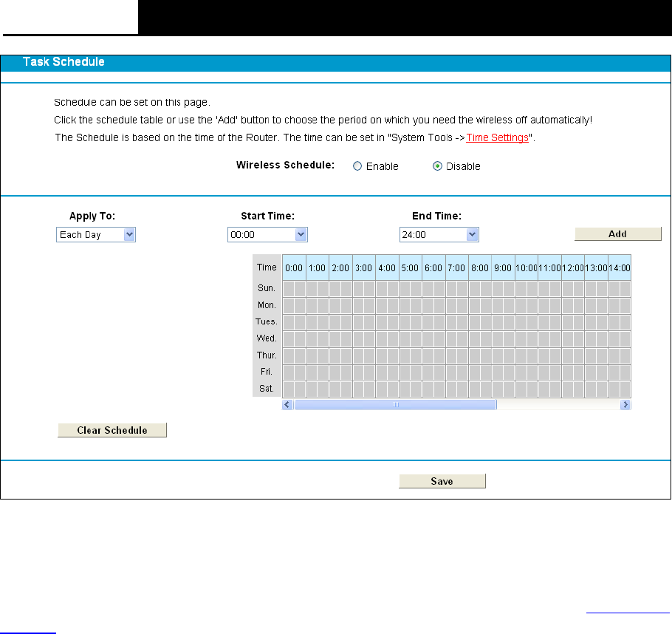672x634 pixels.
Task: Click the Wed. row label
Action: click(267, 338)
